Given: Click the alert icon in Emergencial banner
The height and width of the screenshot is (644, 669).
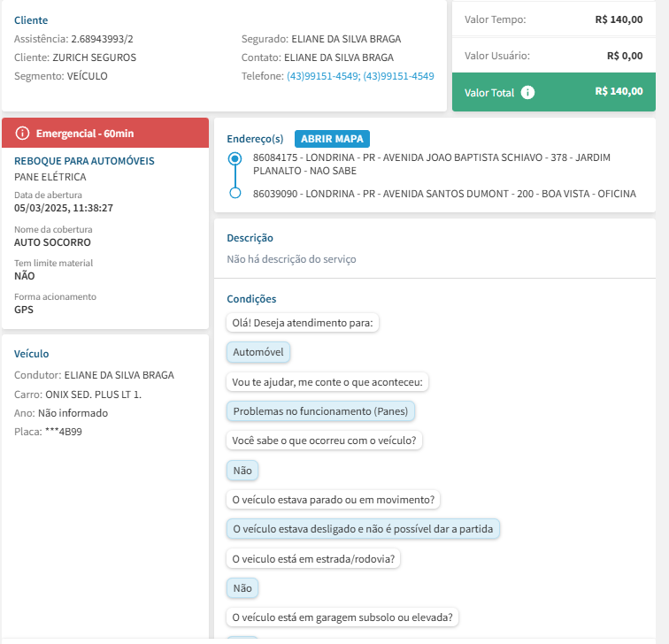Looking at the screenshot, I should [x=22, y=133].
